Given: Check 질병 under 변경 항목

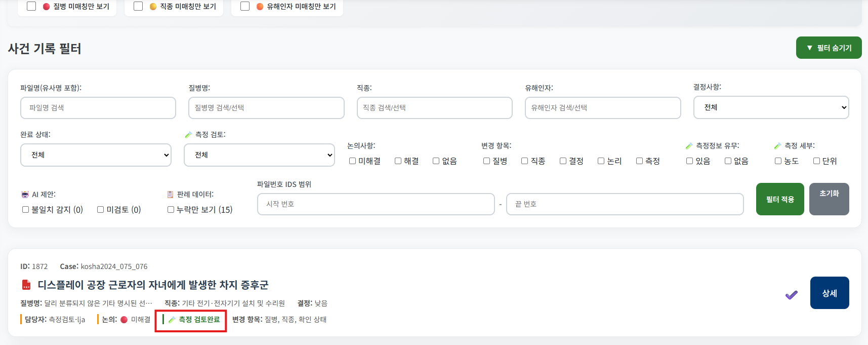Looking at the screenshot, I should point(487,161).
